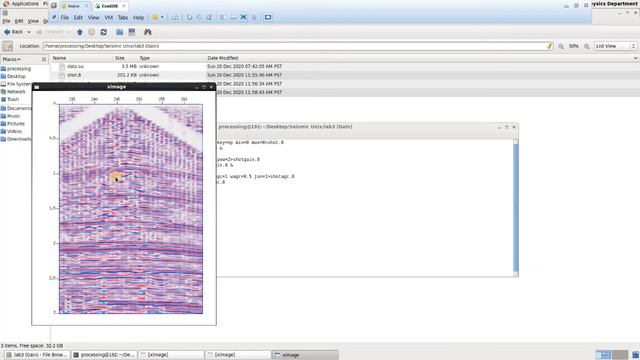Take a VM snapshot icon
The image size is (640, 360).
coord(189,17)
